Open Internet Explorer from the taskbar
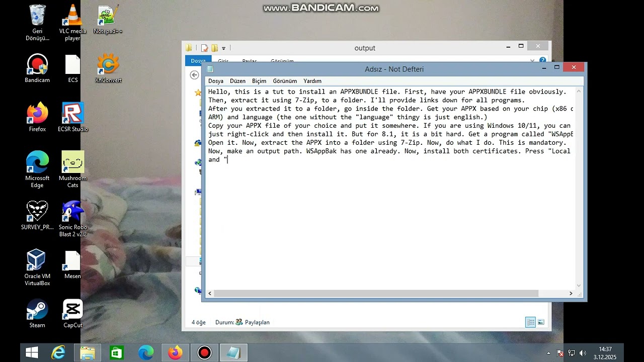644x362 pixels. coord(58,353)
